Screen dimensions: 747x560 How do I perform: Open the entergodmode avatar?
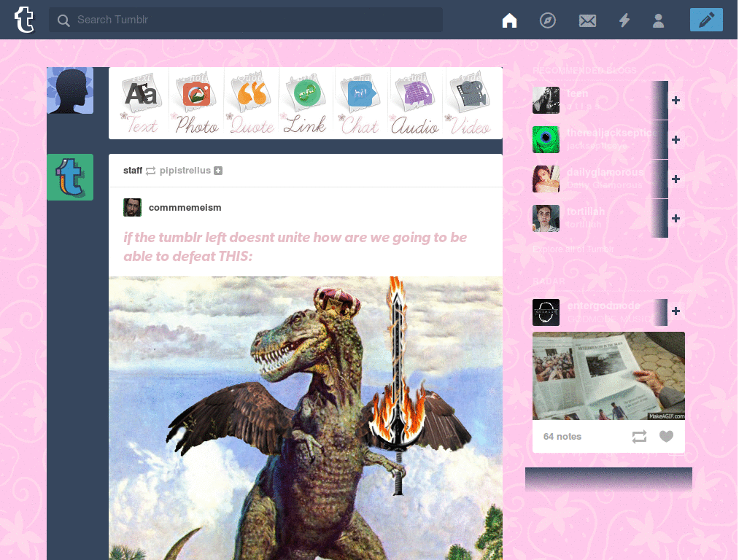coord(546,312)
